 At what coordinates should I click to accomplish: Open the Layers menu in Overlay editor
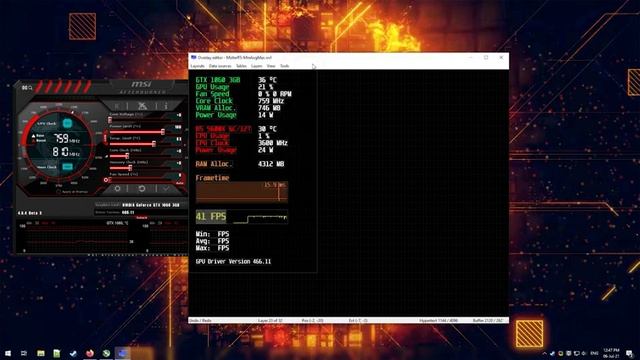click(257, 66)
